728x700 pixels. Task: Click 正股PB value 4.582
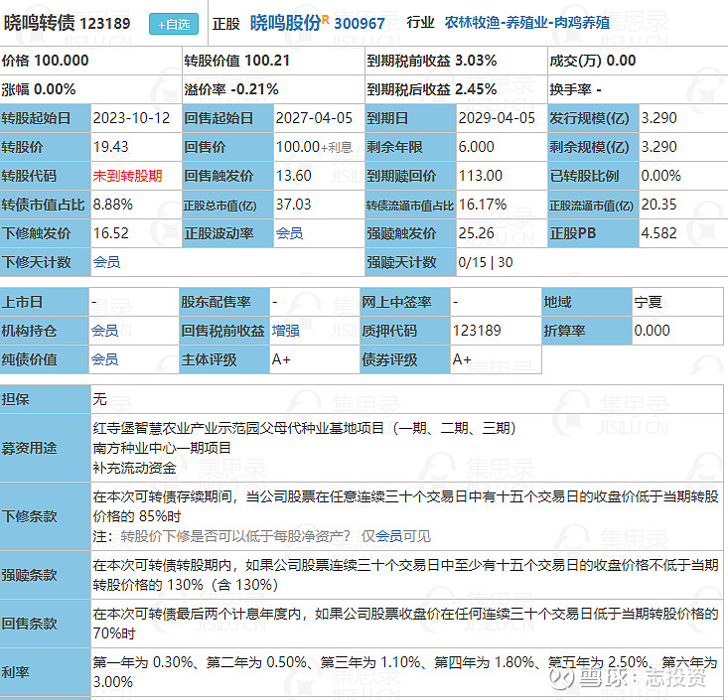coord(658,233)
